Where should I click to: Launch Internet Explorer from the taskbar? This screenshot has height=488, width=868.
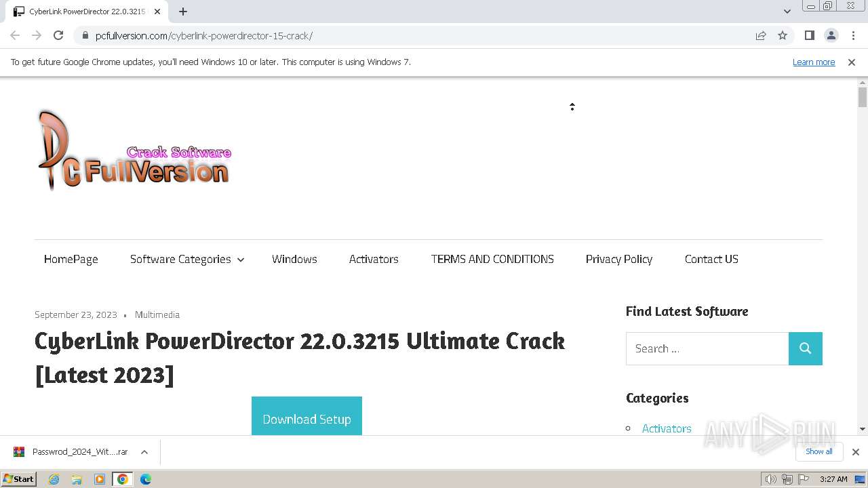point(54,479)
